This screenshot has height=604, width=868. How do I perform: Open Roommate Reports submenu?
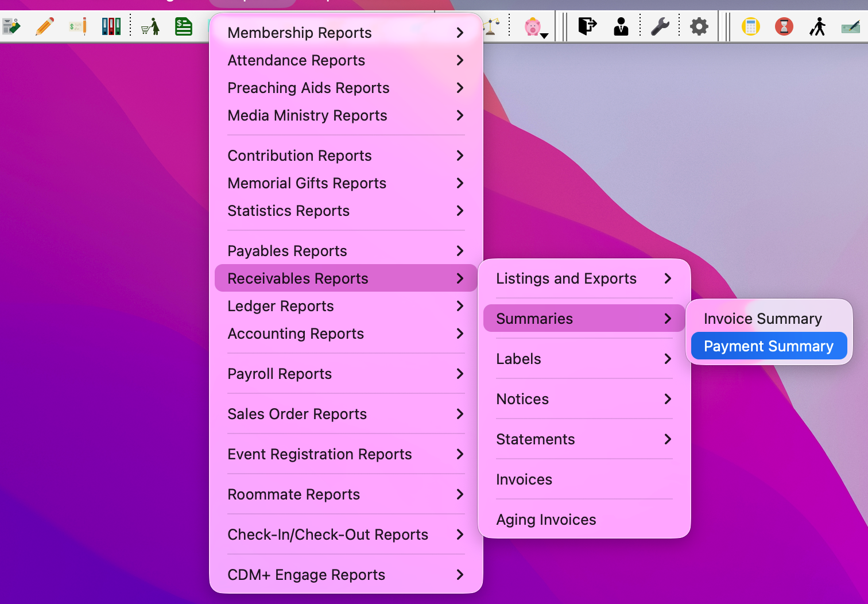[x=346, y=494]
